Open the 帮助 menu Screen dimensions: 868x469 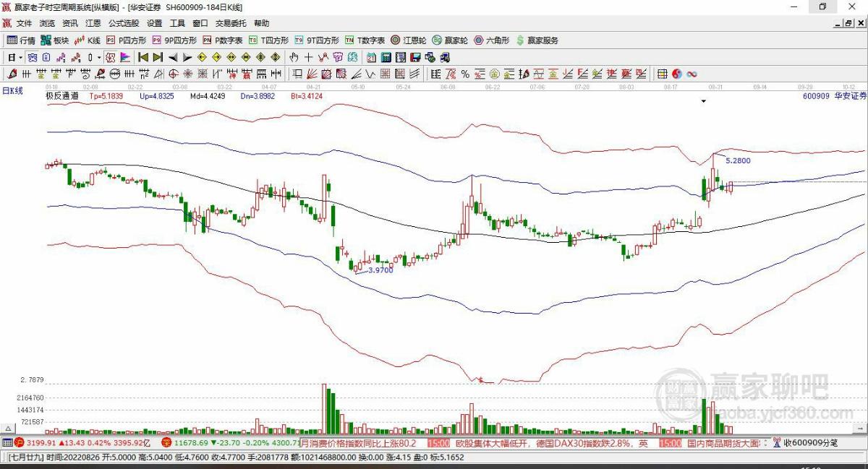pyautogui.click(x=261, y=24)
